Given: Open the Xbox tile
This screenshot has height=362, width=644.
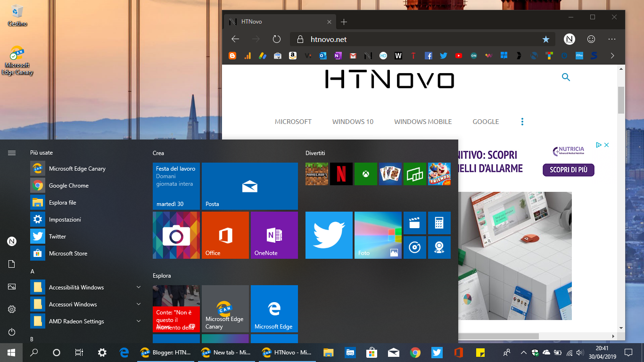Looking at the screenshot, I should (366, 174).
